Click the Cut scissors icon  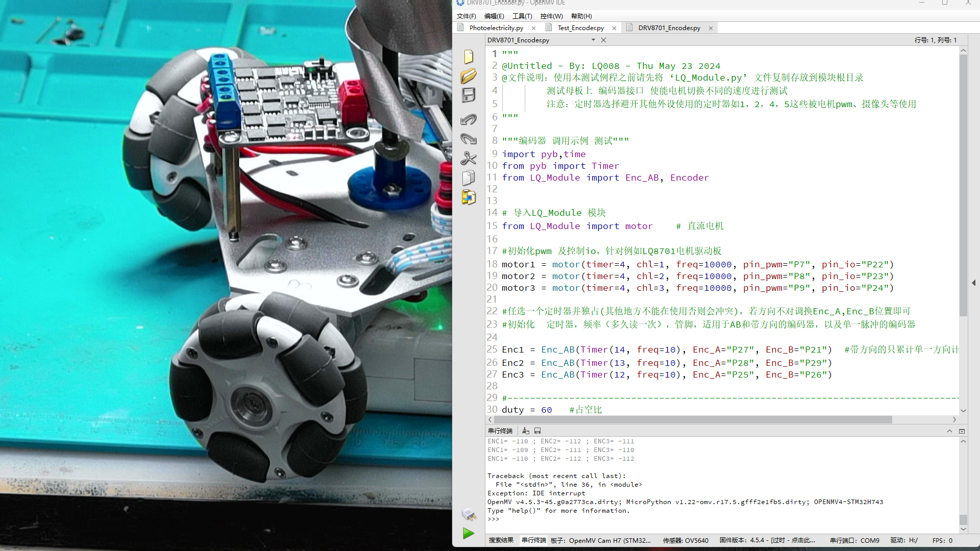pyautogui.click(x=469, y=158)
